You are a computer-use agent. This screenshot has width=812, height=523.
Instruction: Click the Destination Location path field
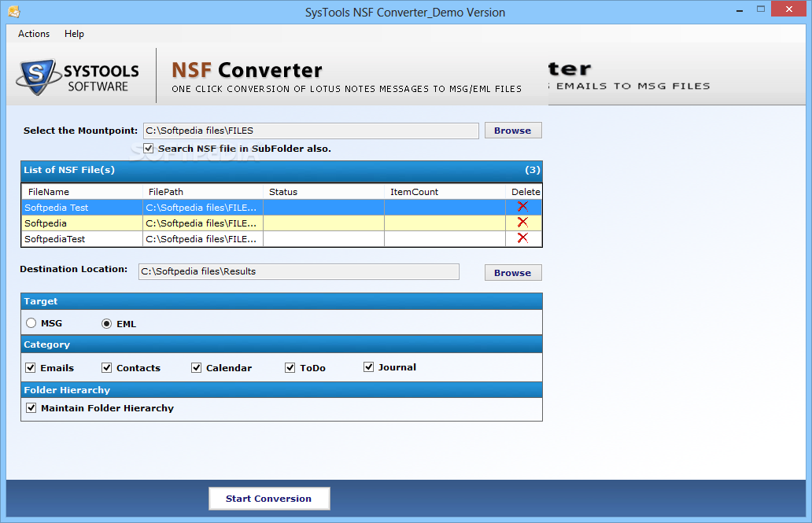[x=299, y=271]
